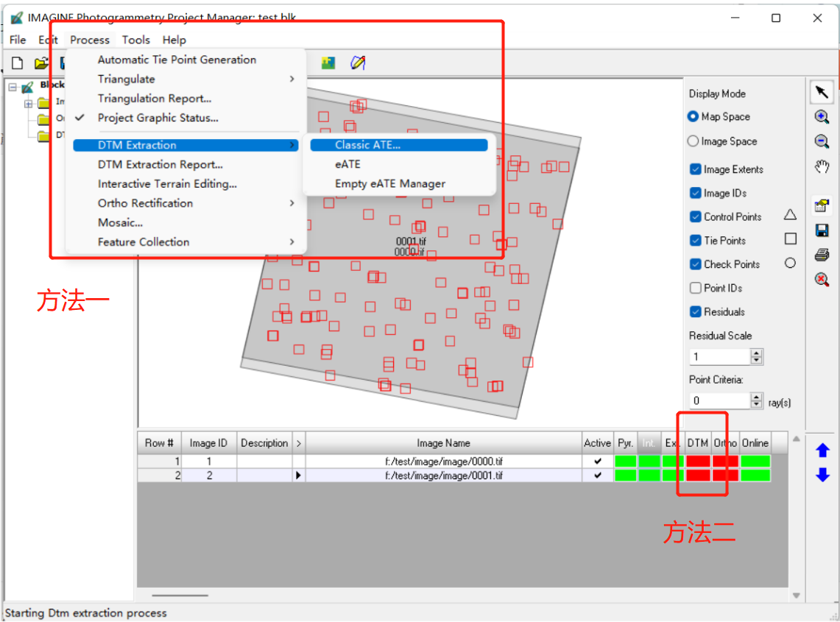The height and width of the screenshot is (622, 840).
Task: Select the hand pan tool
Action: point(822,166)
